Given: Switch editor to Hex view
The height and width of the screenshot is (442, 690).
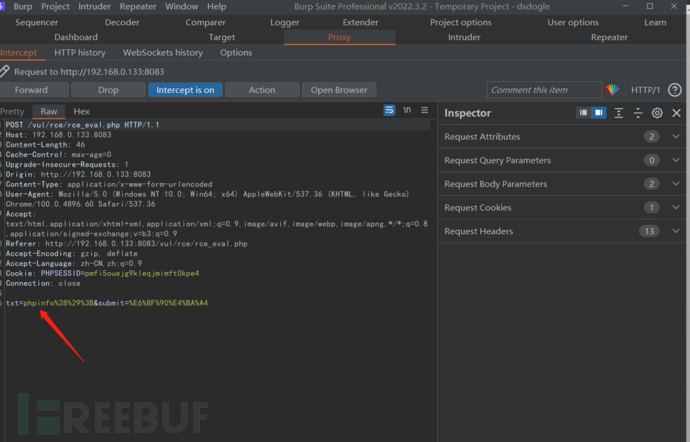Looking at the screenshot, I should point(81,111).
